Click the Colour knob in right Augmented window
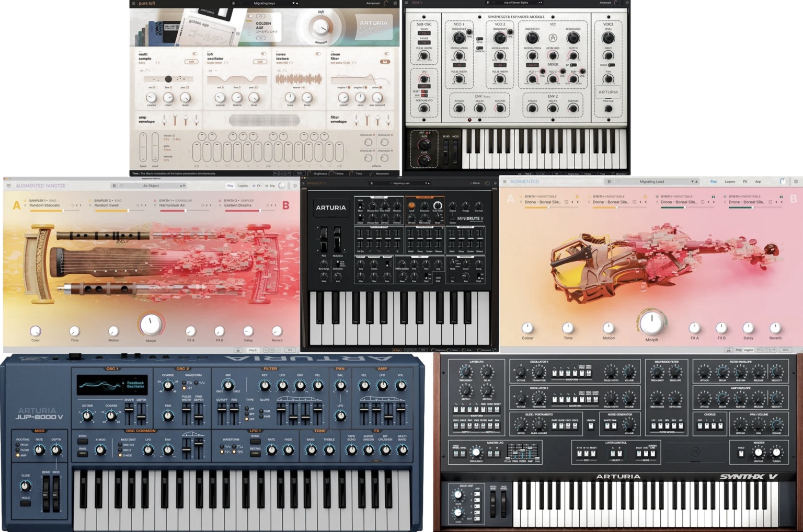 527,328
